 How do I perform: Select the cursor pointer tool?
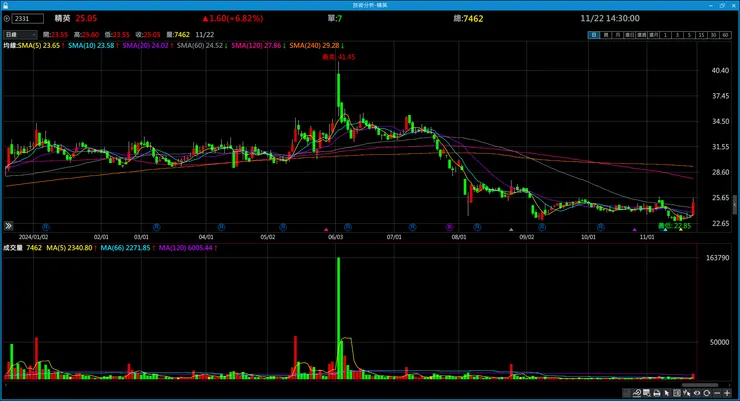coord(667,393)
